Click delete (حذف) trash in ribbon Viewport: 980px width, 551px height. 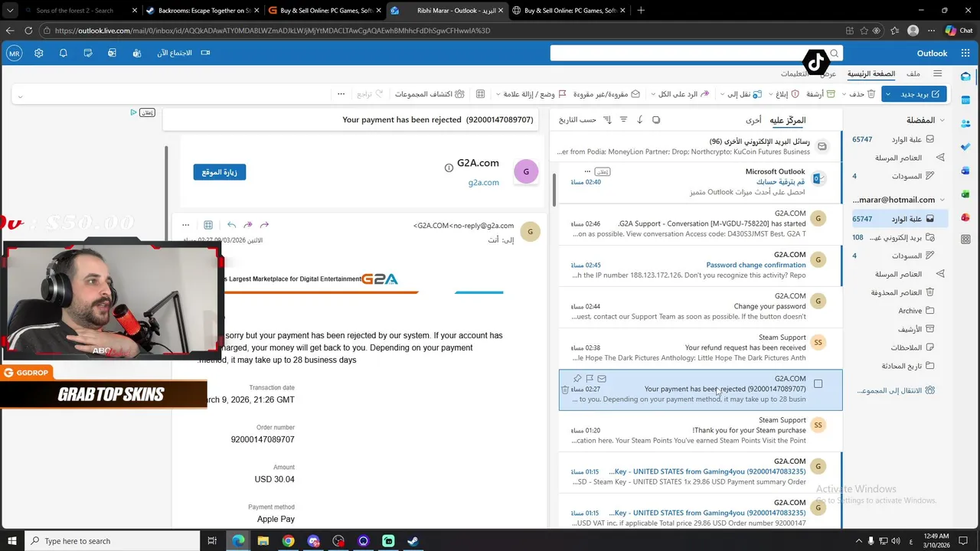coord(864,94)
